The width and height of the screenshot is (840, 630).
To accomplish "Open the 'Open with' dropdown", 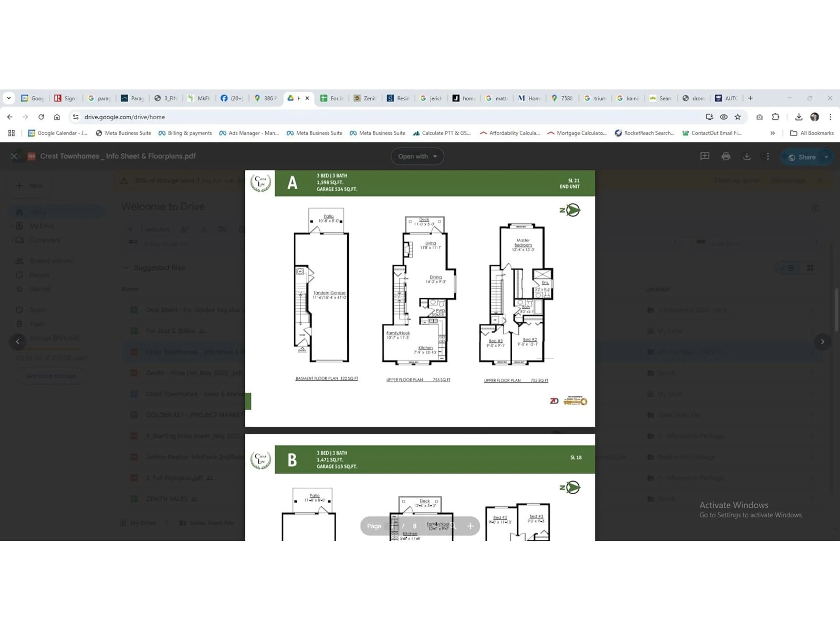I will pyautogui.click(x=417, y=156).
